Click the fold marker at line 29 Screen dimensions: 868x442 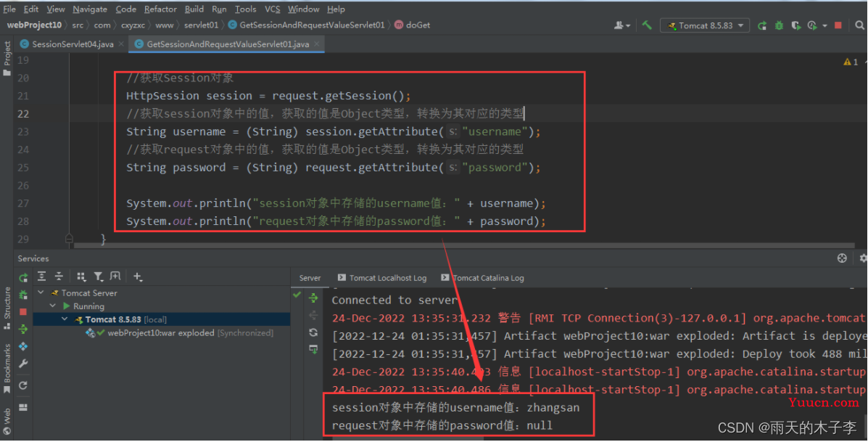tap(69, 239)
